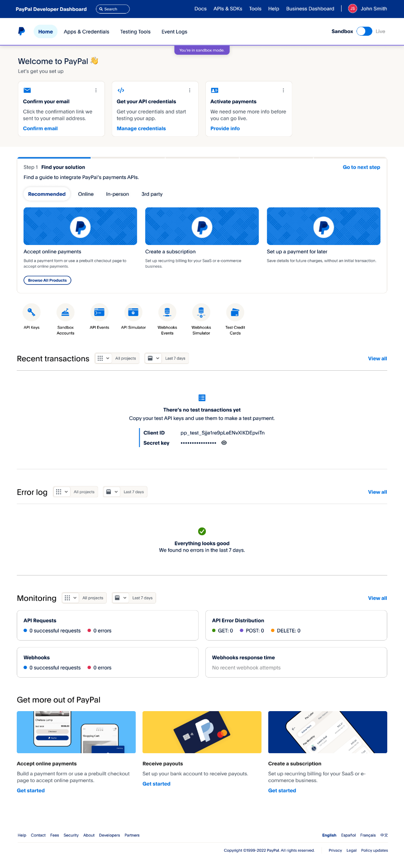Click the green checkmark icon in Error log
This screenshot has height=868, width=404.
[x=202, y=531]
